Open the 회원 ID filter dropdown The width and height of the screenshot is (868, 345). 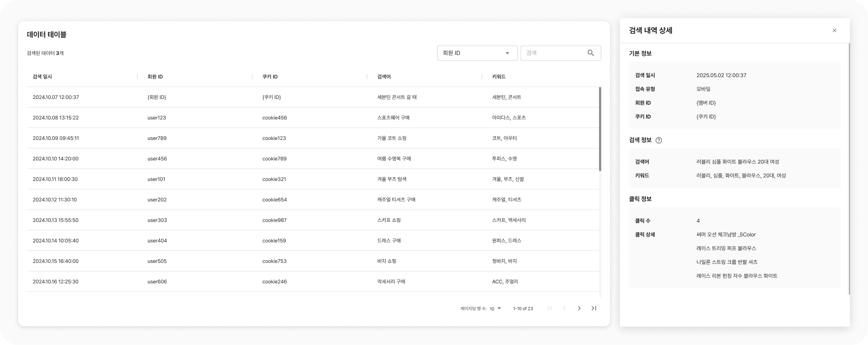tap(476, 53)
